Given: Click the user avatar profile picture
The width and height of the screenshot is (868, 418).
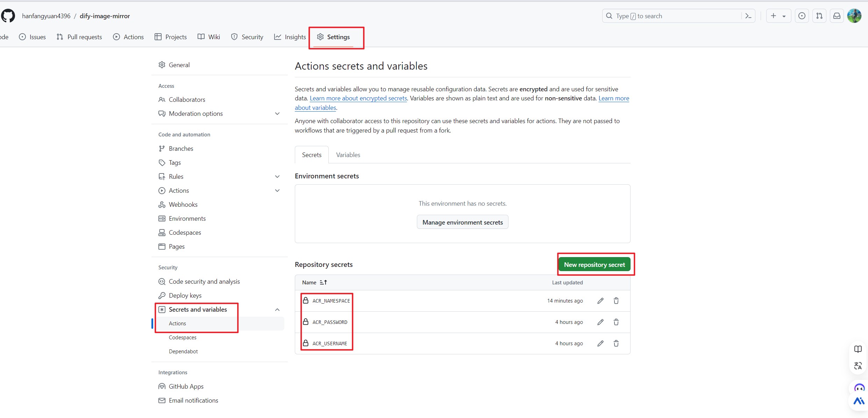Looking at the screenshot, I should click(x=854, y=16).
